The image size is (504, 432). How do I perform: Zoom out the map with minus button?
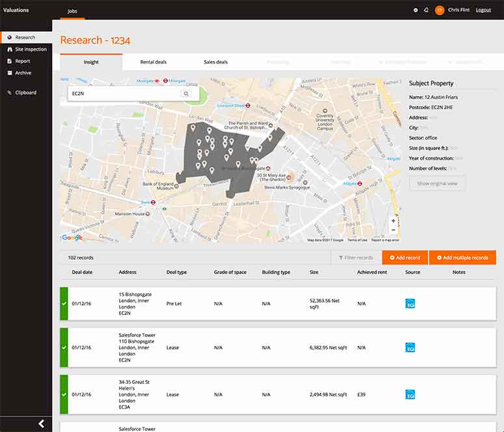tap(393, 230)
